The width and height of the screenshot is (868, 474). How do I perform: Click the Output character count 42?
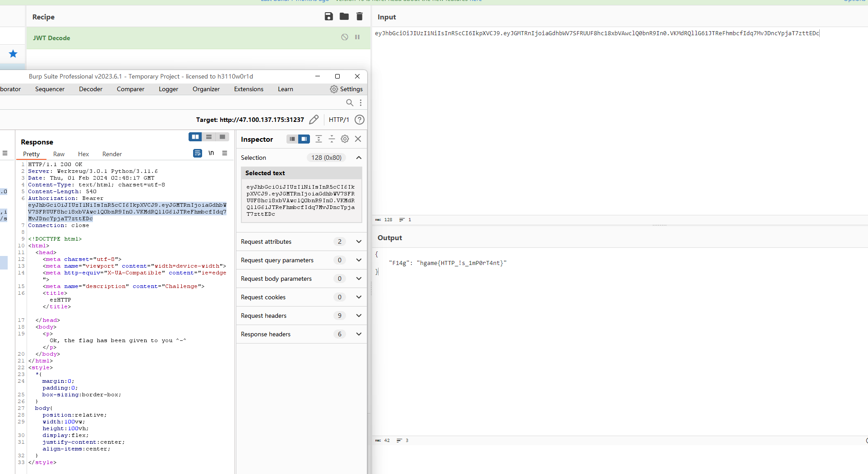tap(387, 440)
